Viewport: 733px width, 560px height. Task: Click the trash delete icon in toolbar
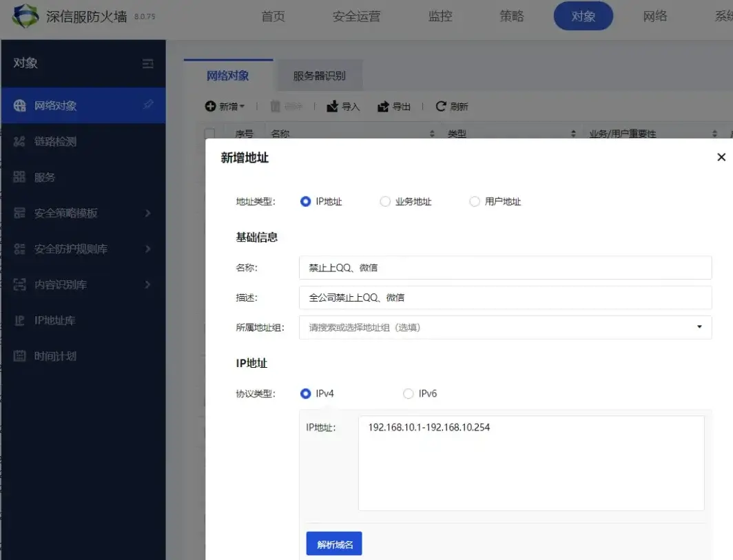[276, 106]
